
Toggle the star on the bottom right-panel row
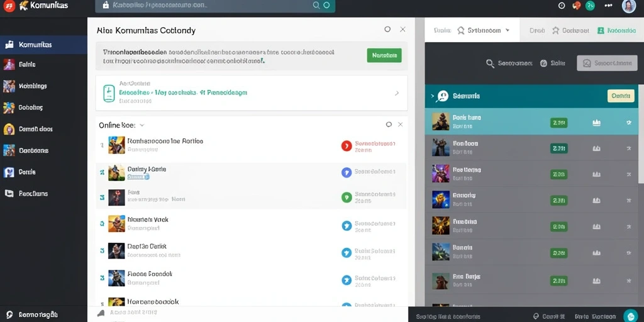click(x=628, y=281)
